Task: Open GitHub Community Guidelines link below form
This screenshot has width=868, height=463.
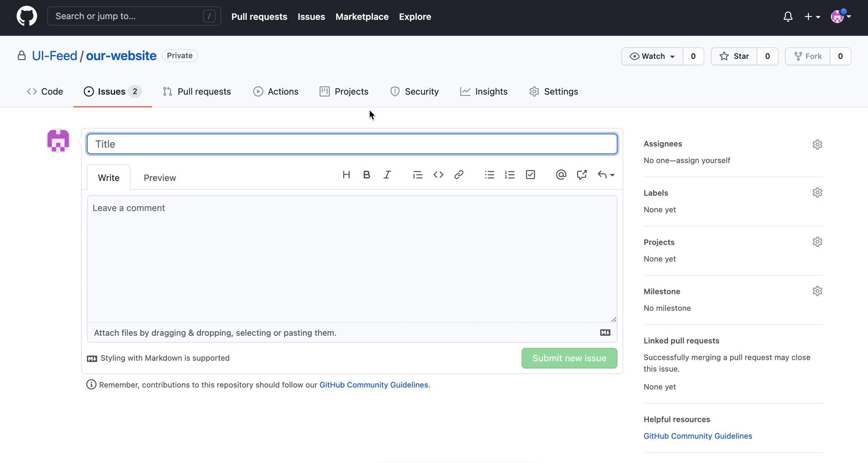Action: pyautogui.click(x=373, y=385)
